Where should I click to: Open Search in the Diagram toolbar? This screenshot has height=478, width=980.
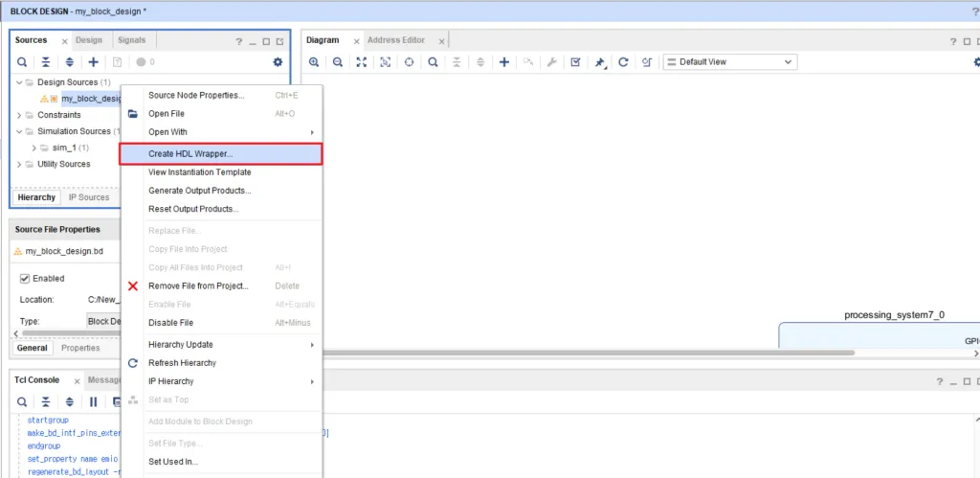click(433, 62)
